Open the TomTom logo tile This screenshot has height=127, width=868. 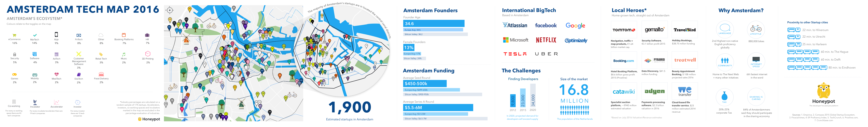pos(624,30)
